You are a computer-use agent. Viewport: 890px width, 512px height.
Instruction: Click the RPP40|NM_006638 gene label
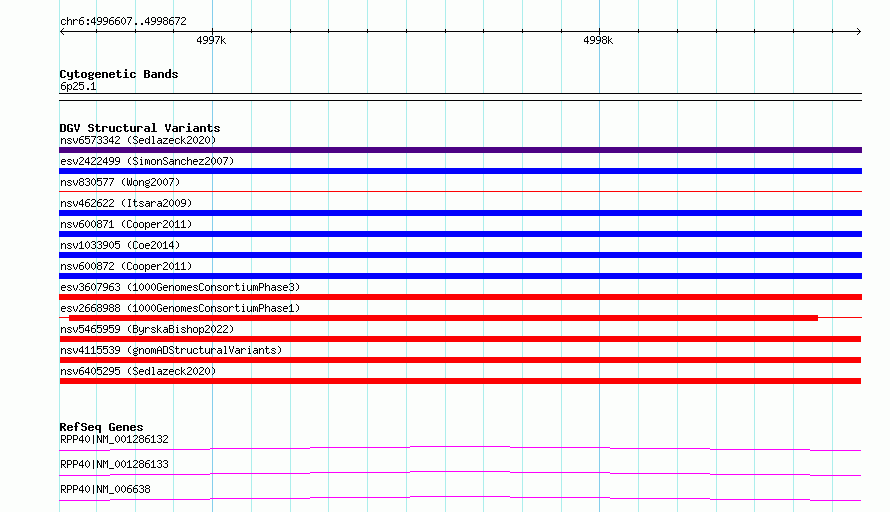pos(105,489)
